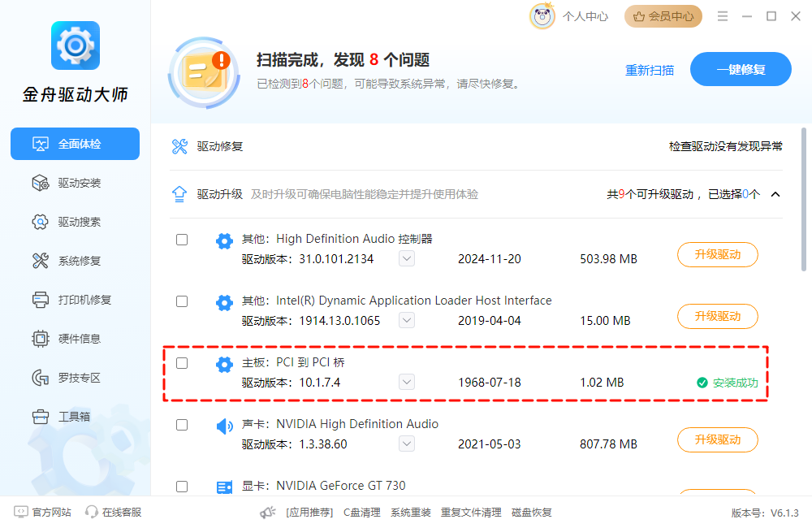The image size is (812, 528).
Task: Click the driver repair wrench icon
Action: [x=179, y=147]
